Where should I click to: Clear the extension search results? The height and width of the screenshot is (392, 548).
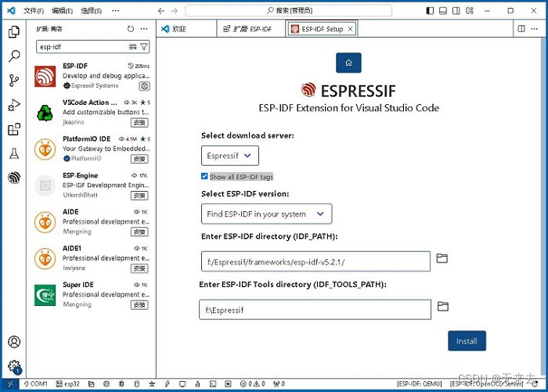pyautogui.click(x=132, y=47)
